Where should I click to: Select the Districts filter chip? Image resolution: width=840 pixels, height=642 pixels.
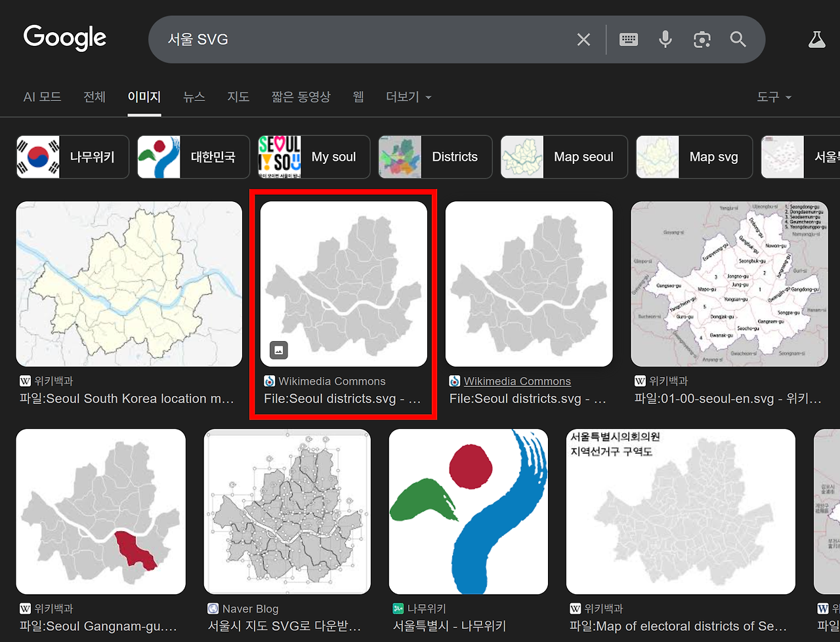(x=436, y=157)
